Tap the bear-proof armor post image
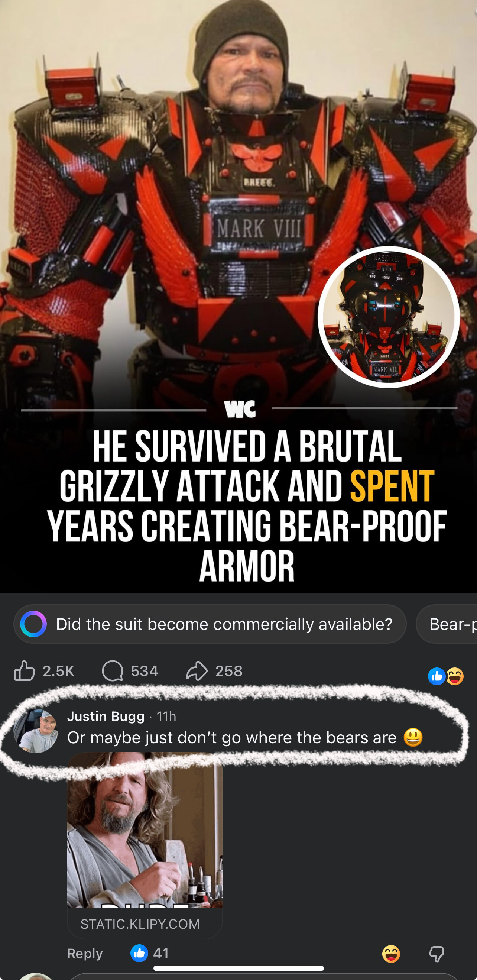This screenshot has width=477, height=980. (238, 296)
